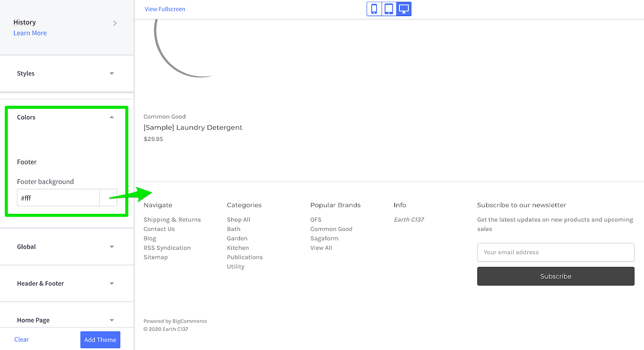This screenshot has width=644, height=350.
Task: Click the Subscribe button
Action: pyautogui.click(x=556, y=276)
